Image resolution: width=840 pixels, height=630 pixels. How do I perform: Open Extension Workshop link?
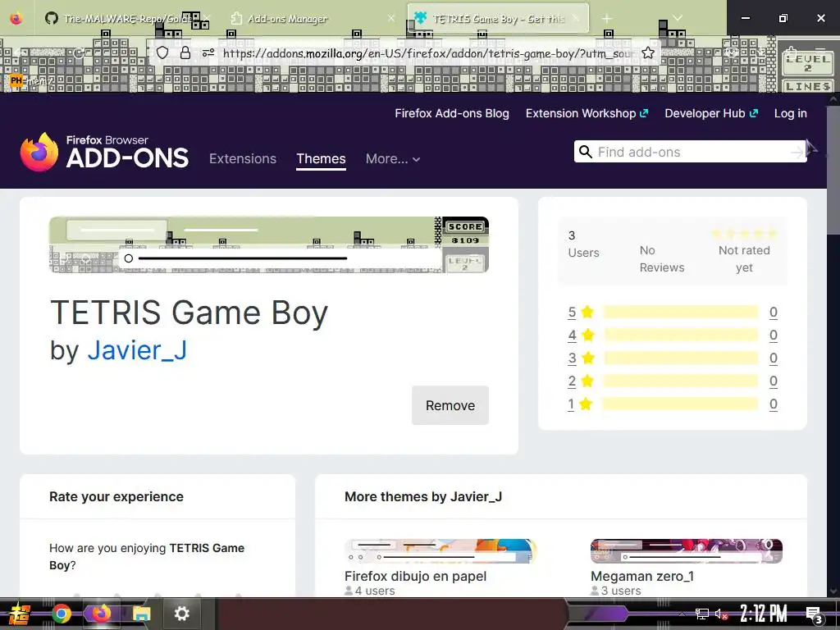pyautogui.click(x=587, y=113)
